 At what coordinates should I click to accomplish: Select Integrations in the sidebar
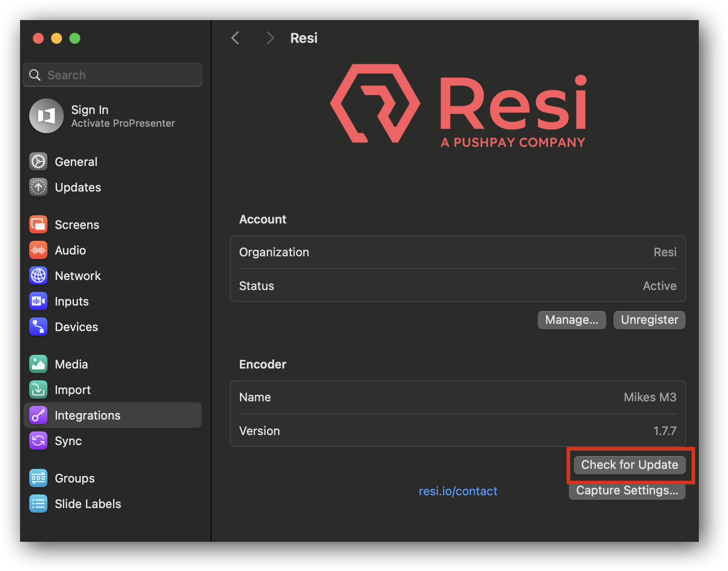coord(88,415)
